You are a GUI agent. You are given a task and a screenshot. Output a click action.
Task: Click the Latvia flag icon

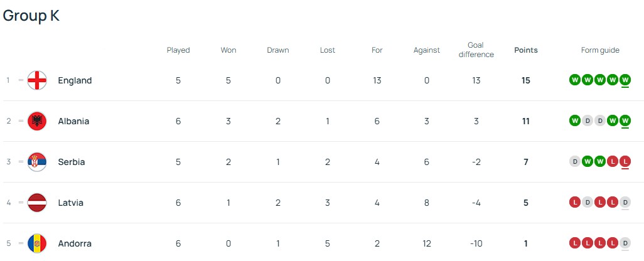(37, 203)
